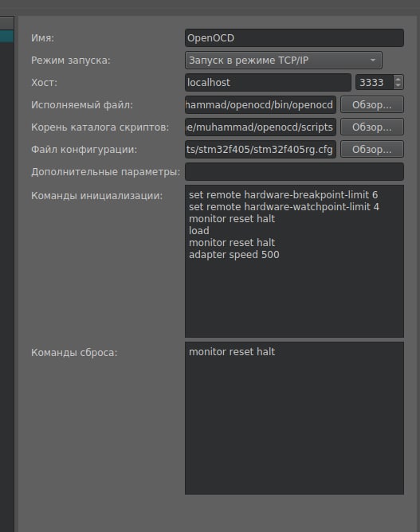Decrease port with the down stepper arrow
Screen dimensions: 420x532
click(398, 86)
